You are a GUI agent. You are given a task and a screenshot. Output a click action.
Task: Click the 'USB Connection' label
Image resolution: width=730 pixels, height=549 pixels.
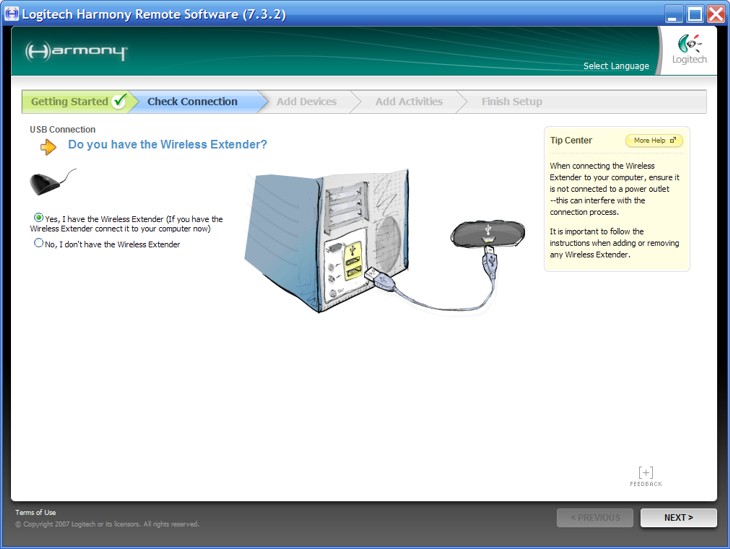62,129
